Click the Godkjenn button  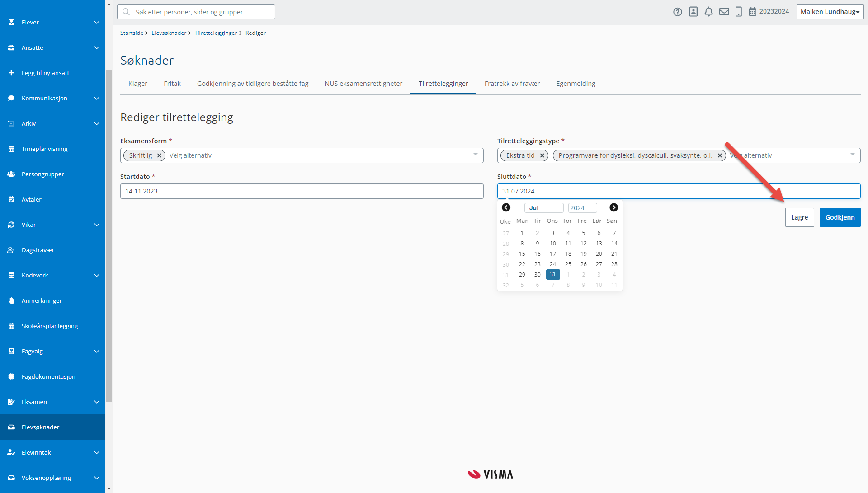tap(840, 217)
